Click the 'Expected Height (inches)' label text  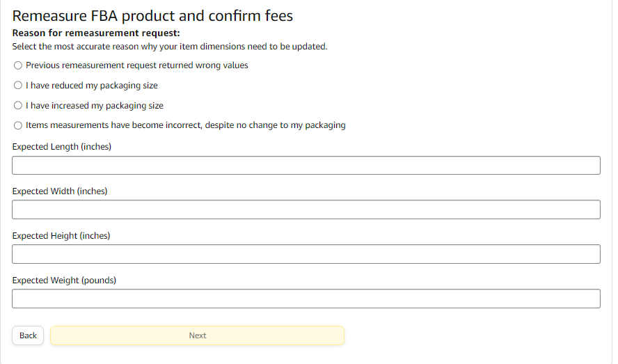tap(61, 236)
